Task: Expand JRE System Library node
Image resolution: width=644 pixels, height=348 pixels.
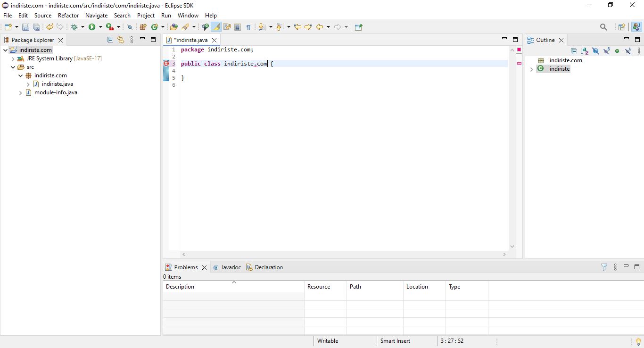Action: pyautogui.click(x=13, y=58)
